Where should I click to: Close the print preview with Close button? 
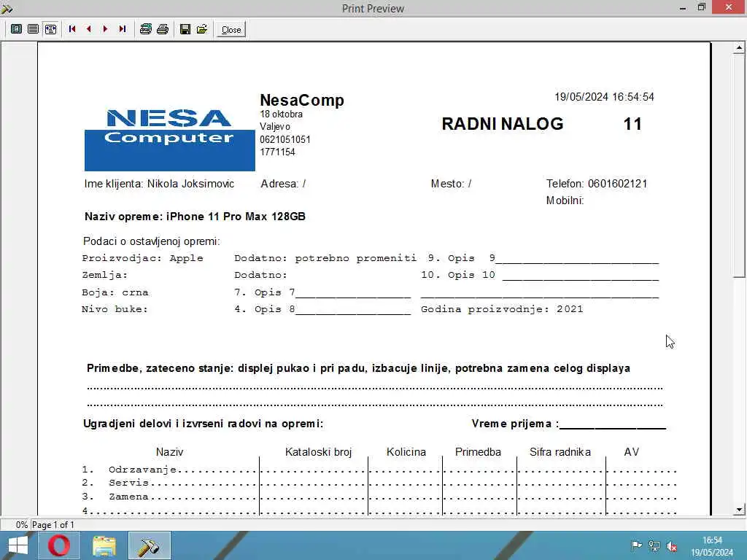[x=231, y=29]
